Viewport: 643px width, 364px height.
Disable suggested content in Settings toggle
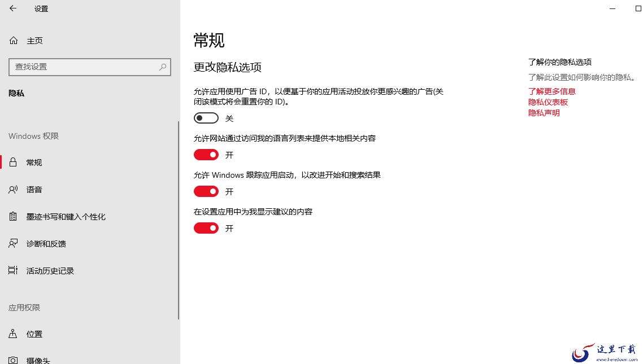(x=206, y=228)
